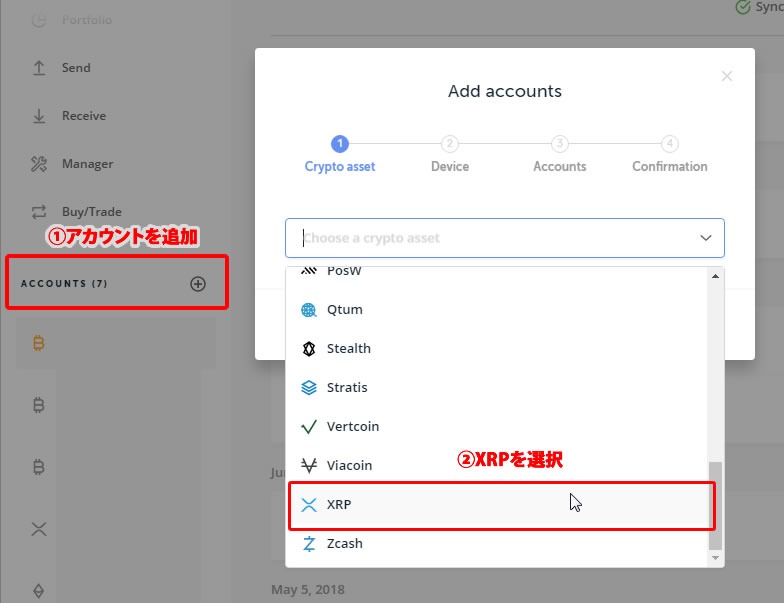
Task: Choose Zcash from the asset list
Action: (496, 544)
